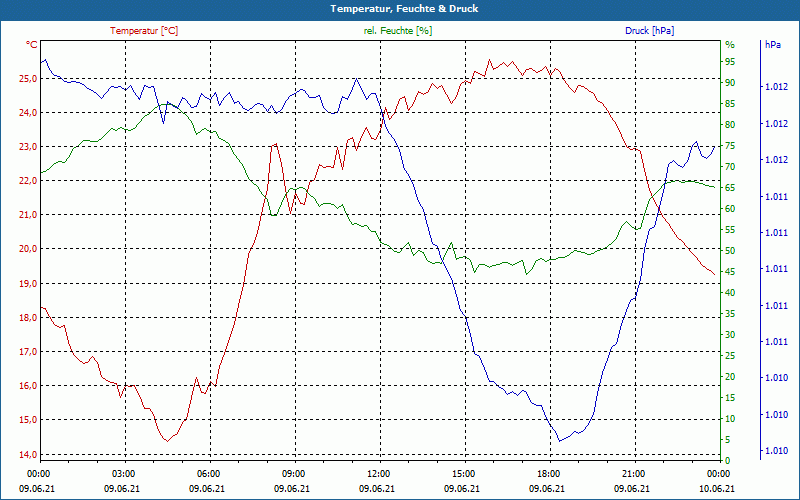
Task: Click the "21:00" time axis label
Action: tap(634, 473)
